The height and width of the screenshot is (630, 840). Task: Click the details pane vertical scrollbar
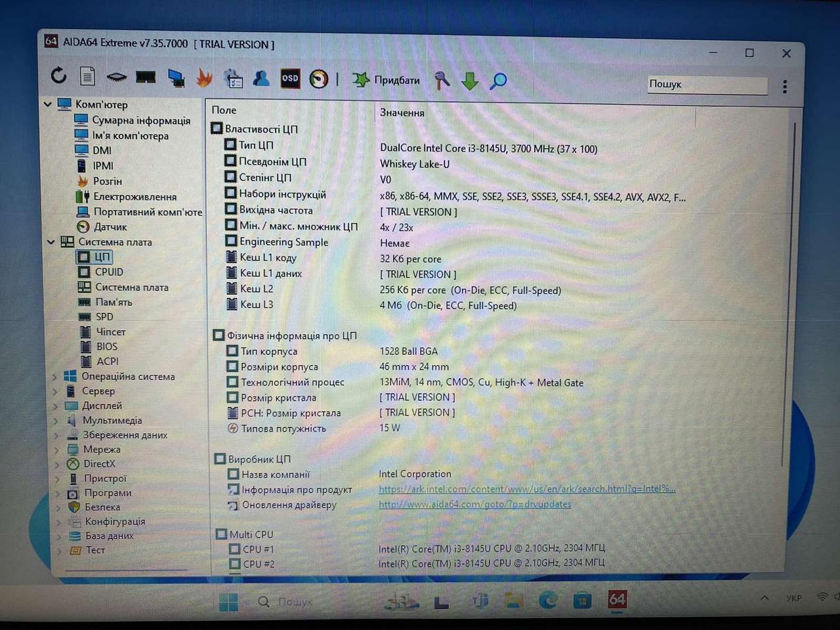click(x=789, y=293)
